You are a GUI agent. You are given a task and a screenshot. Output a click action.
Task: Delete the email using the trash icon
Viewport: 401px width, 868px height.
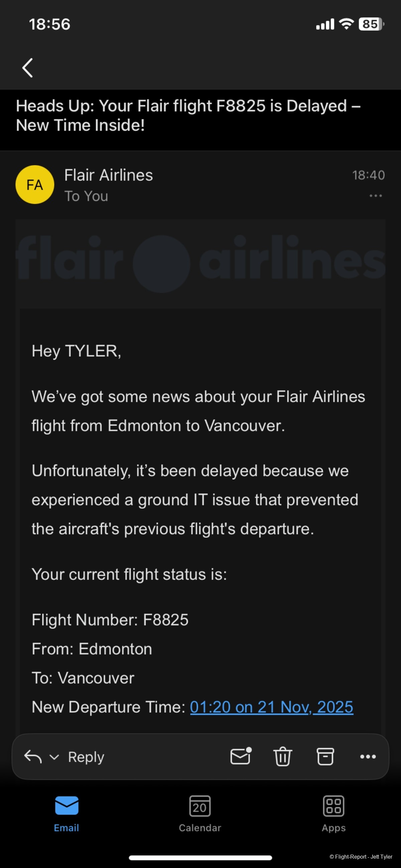[282, 757]
